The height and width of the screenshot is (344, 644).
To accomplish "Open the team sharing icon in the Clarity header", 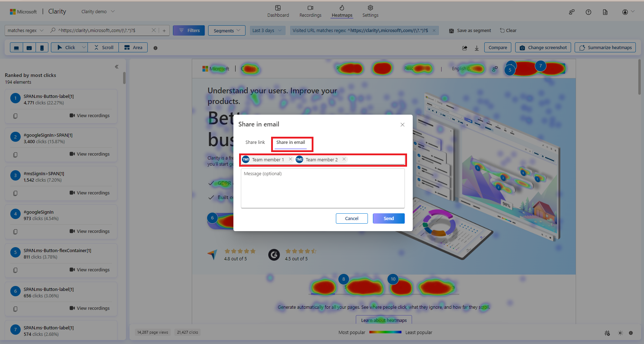I will pyautogui.click(x=572, y=12).
